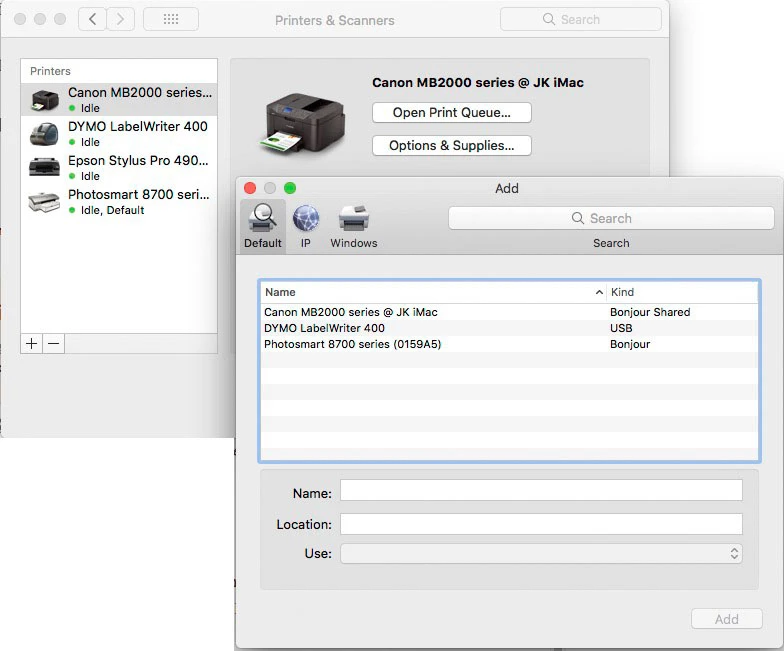Click the minus button to remove printer
The height and width of the screenshot is (651, 784).
[x=54, y=344]
